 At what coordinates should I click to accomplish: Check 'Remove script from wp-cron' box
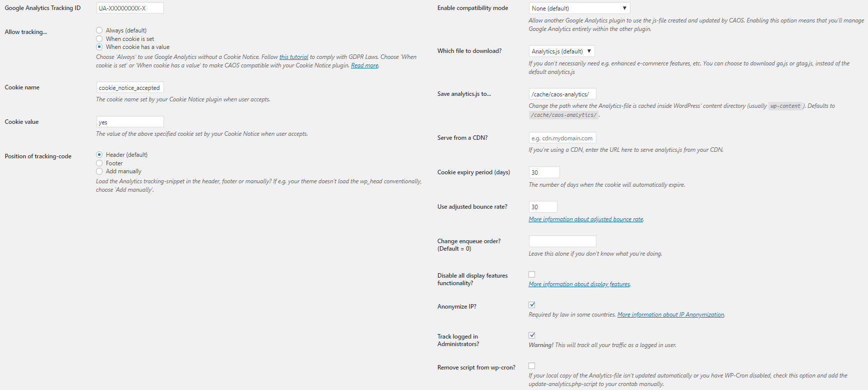pos(532,366)
